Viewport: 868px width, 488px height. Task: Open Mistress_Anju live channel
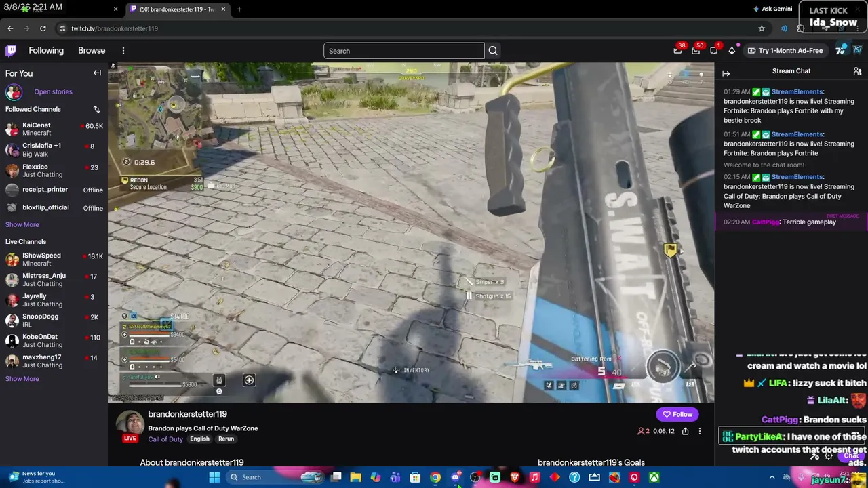click(54, 280)
